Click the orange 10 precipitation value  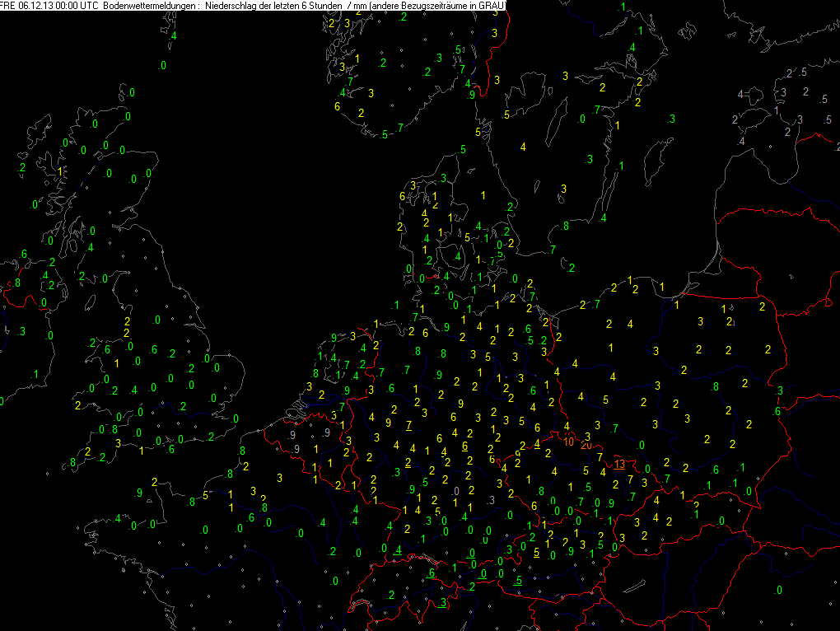click(x=569, y=442)
